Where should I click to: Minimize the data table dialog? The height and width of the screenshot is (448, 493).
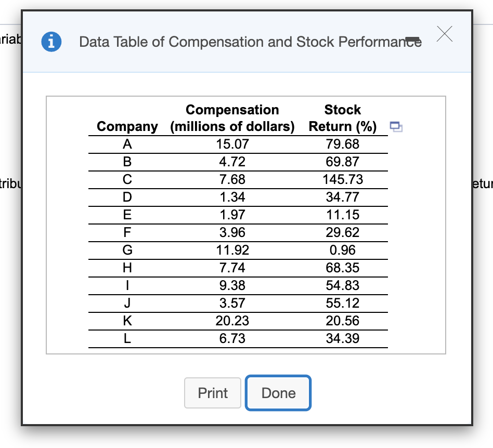412,39
